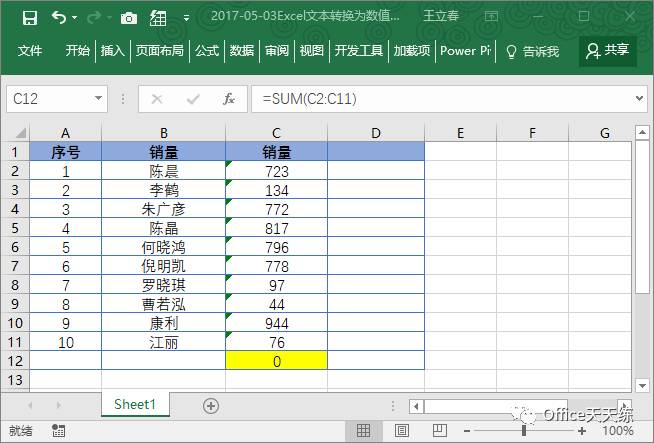Switch to Normal view icon

[x=363, y=430]
